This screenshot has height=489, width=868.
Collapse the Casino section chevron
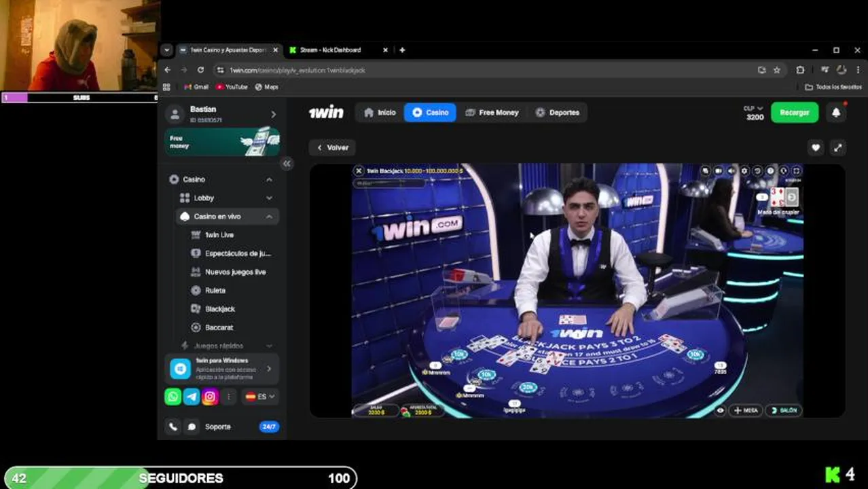tap(269, 179)
